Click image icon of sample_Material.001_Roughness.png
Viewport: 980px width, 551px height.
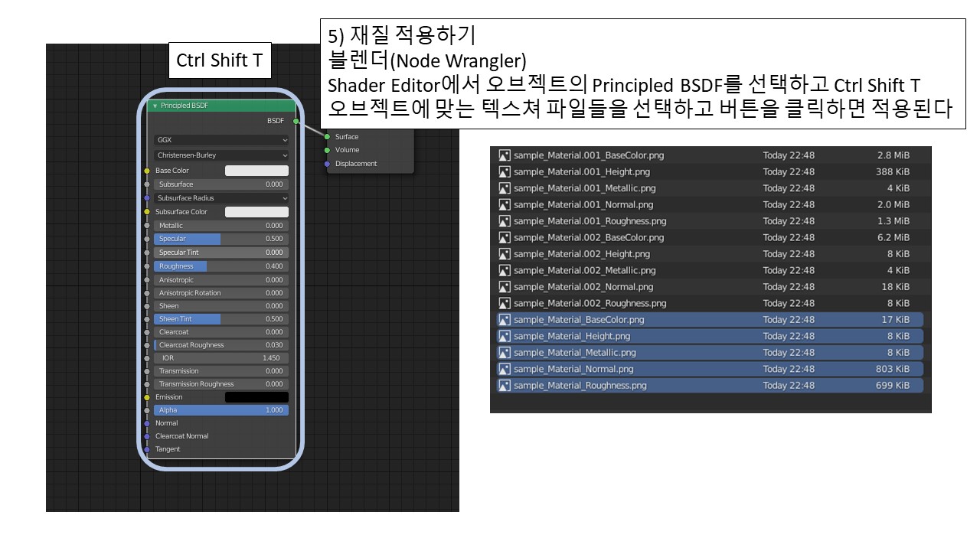505,221
